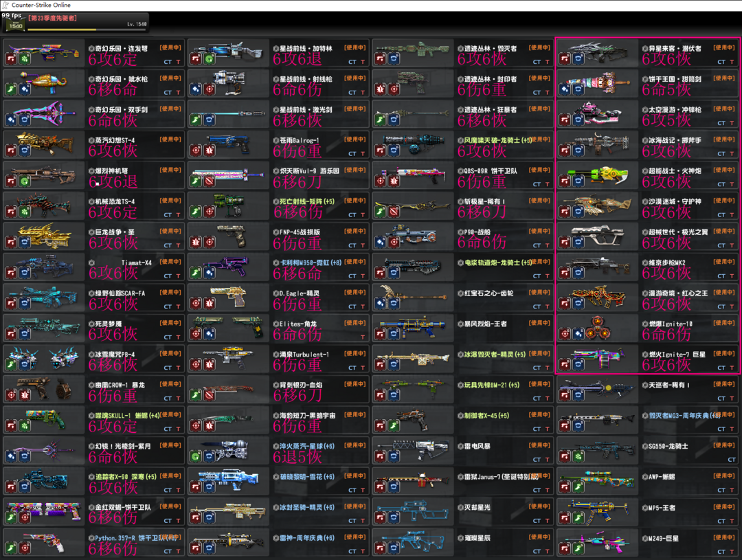Image resolution: width=742 pixels, height=560 pixels.
Task: Click the 1540 level badge
Action: [x=16, y=25]
